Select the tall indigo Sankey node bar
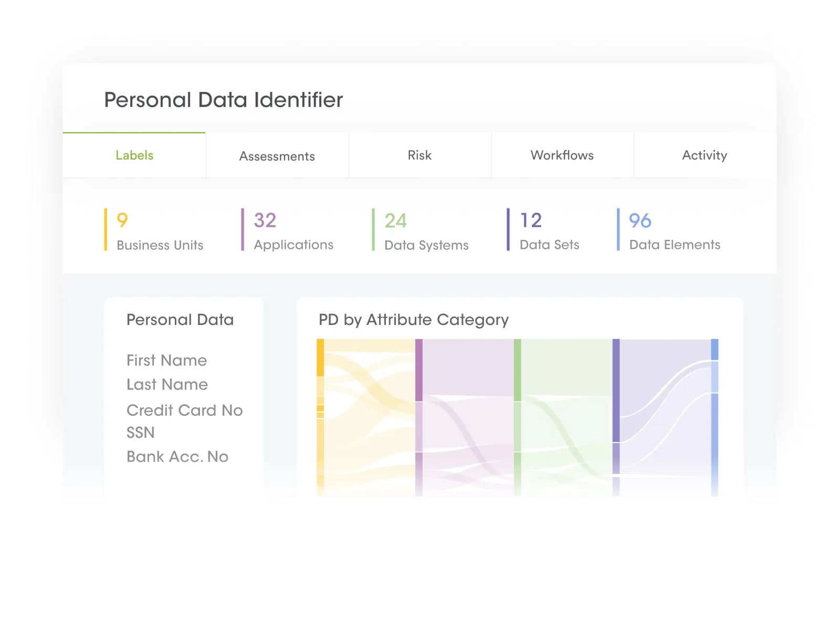 [x=616, y=390]
